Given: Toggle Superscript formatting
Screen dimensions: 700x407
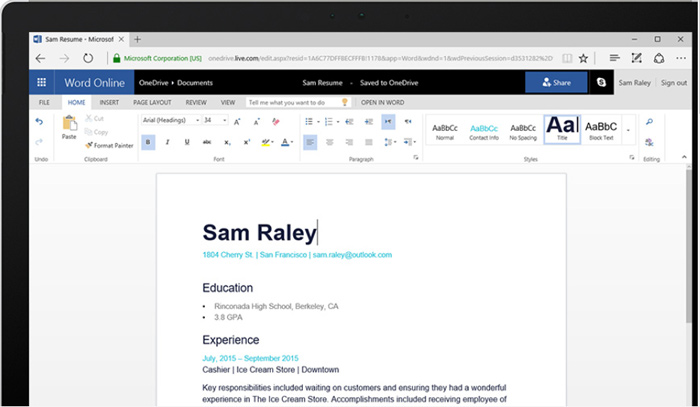Looking at the screenshot, I should (x=246, y=142).
